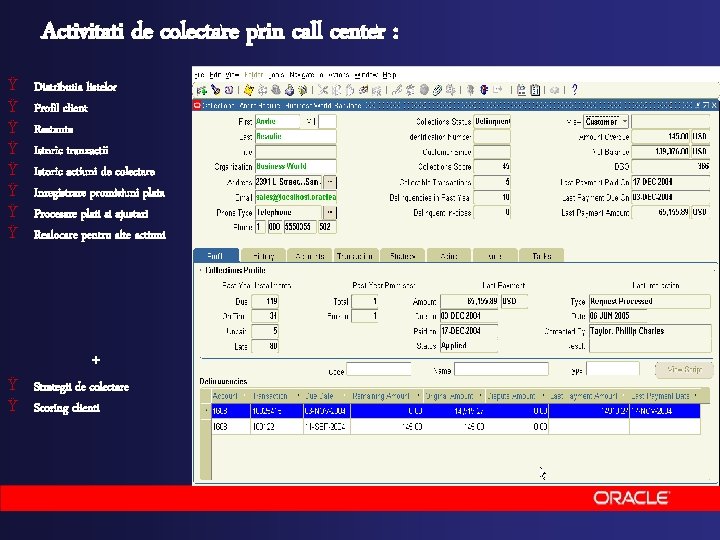Click the Translations globe toolbar icon
Image resolution: width=720 pixels, height=540 pixels.
click(x=424, y=90)
